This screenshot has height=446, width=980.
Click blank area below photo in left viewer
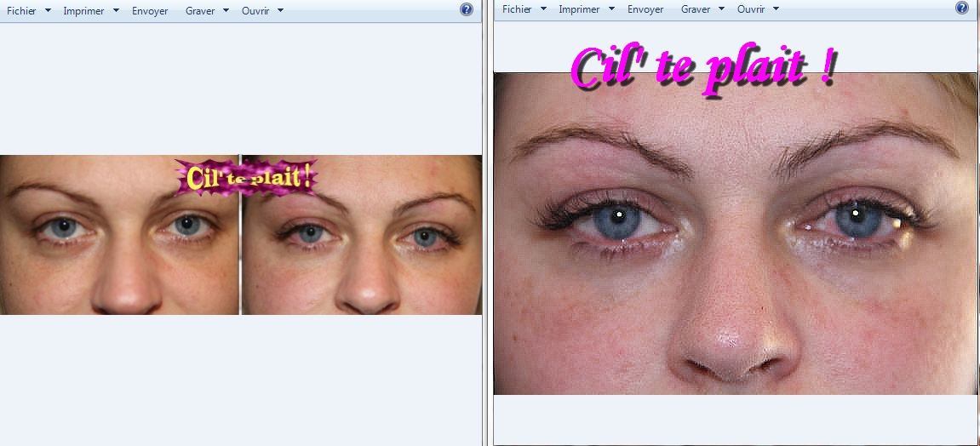pos(241,379)
